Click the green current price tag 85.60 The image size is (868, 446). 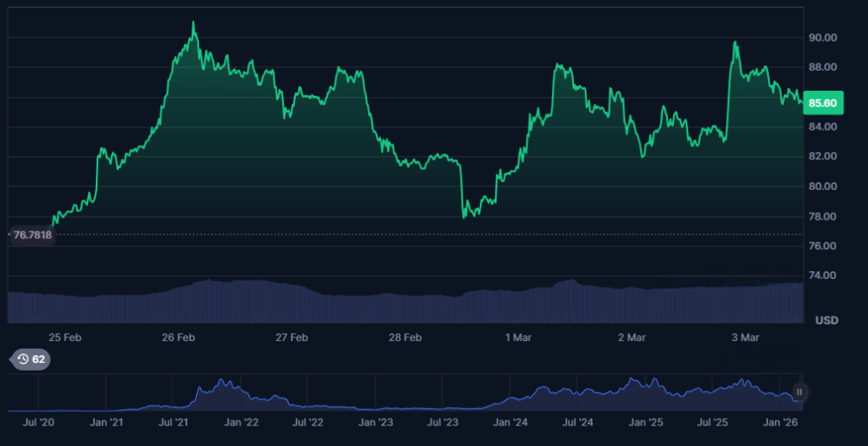tap(822, 103)
